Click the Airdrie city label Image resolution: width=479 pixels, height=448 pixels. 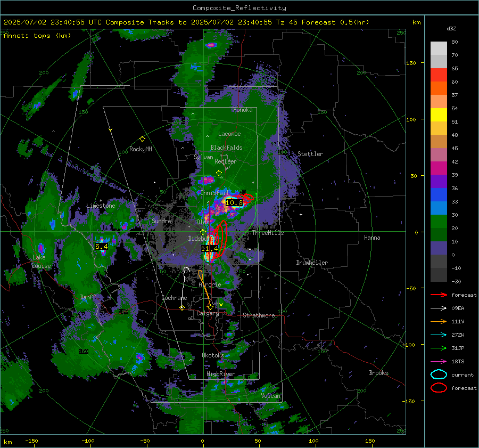210,284
